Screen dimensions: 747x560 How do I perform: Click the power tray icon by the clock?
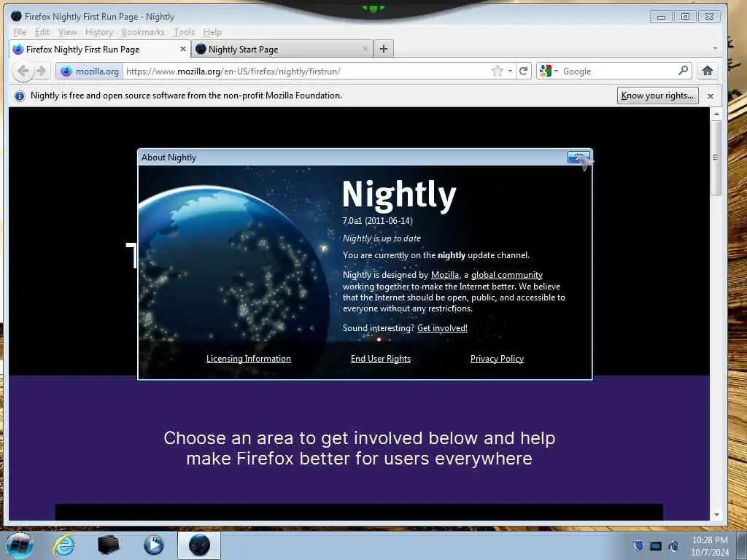673,545
